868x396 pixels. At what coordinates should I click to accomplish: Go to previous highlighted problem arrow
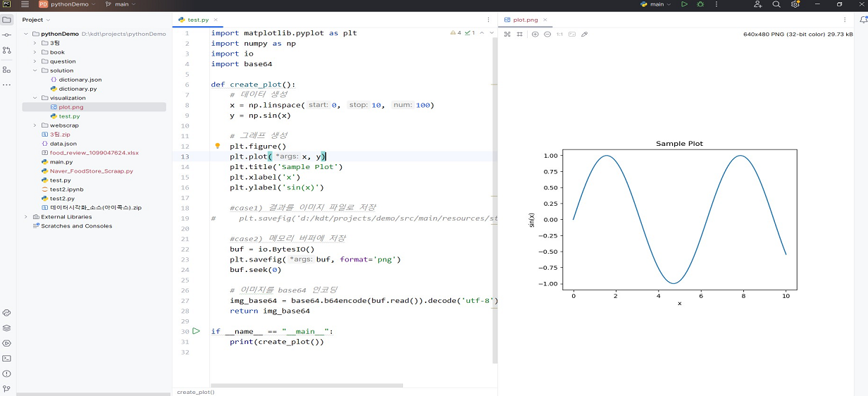482,33
